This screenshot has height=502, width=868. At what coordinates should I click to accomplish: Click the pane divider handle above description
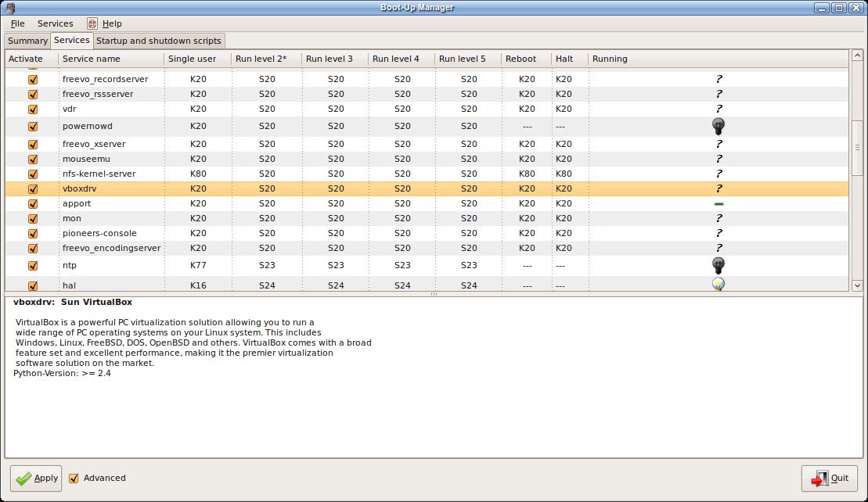(x=434, y=294)
